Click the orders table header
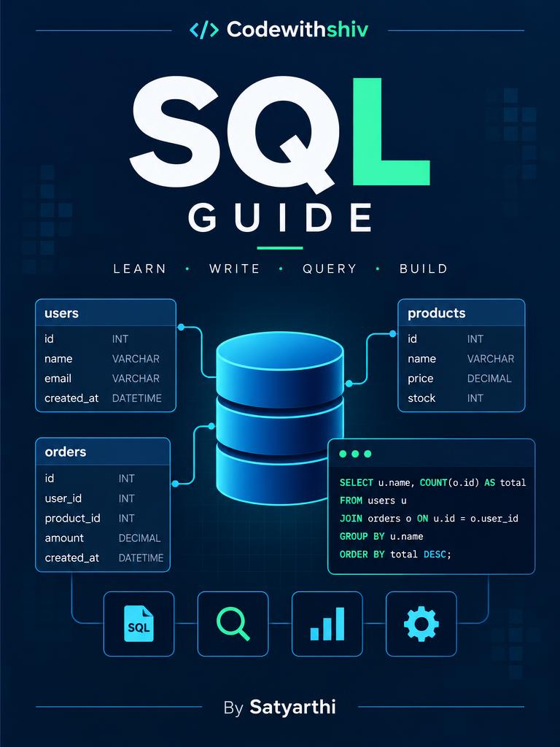Screen dimensions: 560x747 point(103,452)
